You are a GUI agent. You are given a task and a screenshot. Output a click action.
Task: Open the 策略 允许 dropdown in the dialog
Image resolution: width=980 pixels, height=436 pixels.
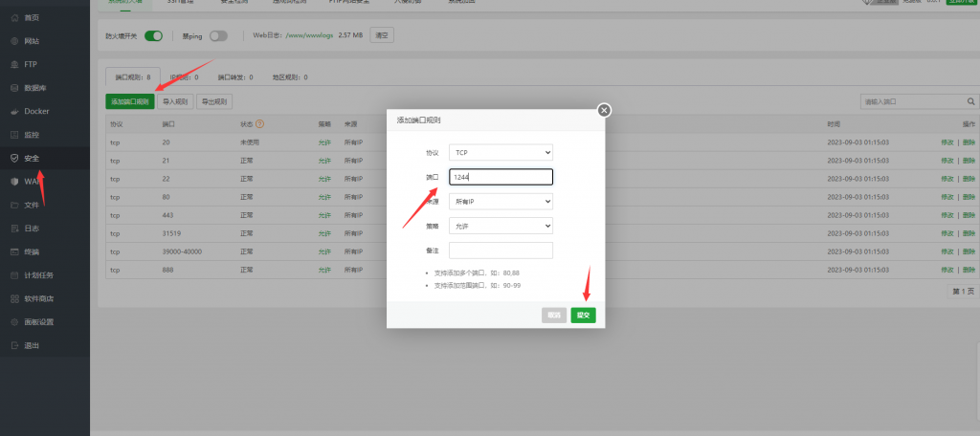point(501,226)
